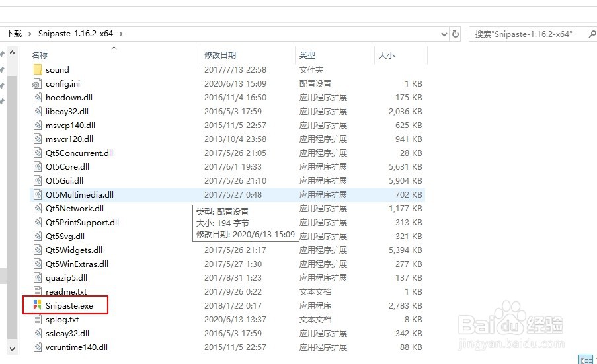Select the sound folder name
Screen dimensions: 597x364
[58, 69]
